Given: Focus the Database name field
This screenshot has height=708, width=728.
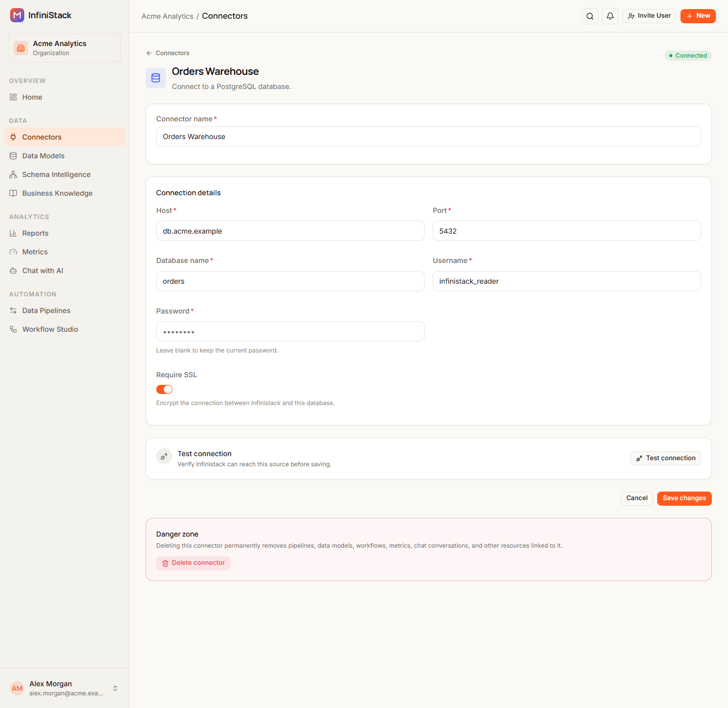Looking at the screenshot, I should pyautogui.click(x=290, y=281).
